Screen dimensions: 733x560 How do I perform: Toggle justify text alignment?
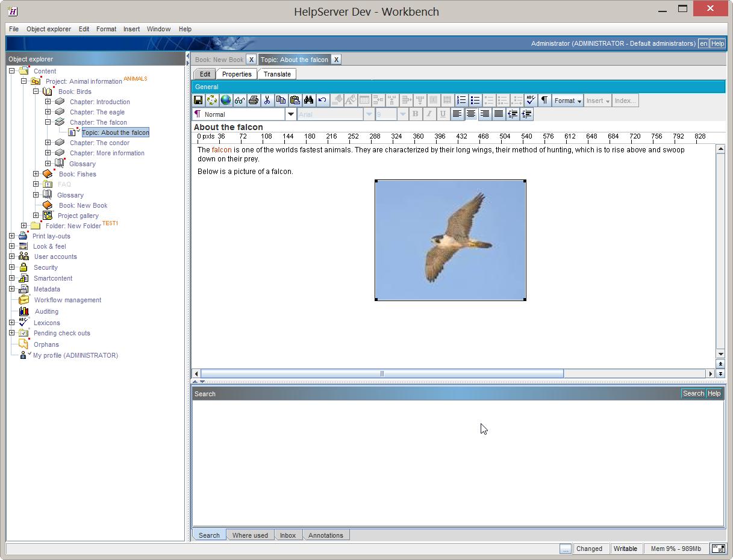click(x=499, y=114)
